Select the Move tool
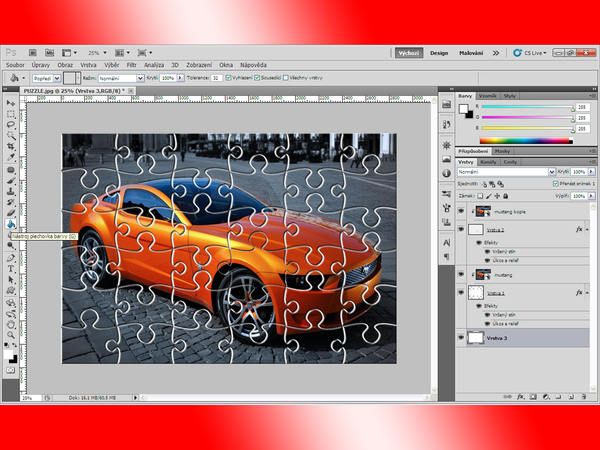The image size is (600, 450). [11, 103]
